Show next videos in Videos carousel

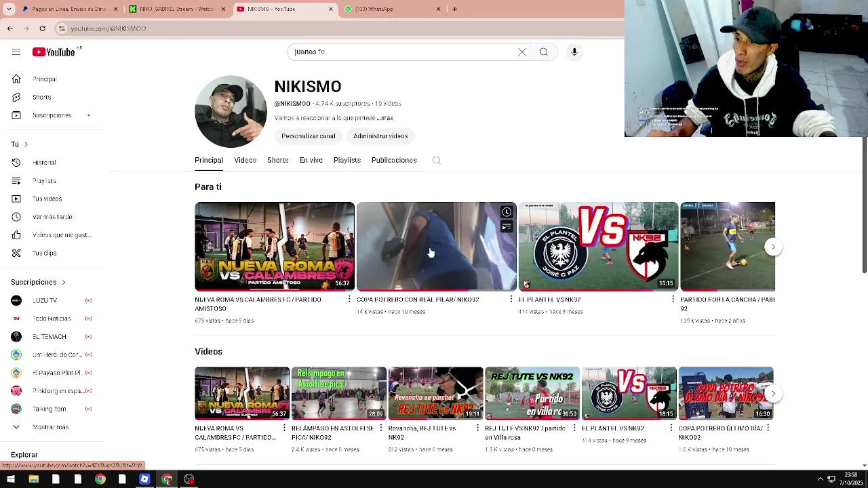(x=773, y=394)
